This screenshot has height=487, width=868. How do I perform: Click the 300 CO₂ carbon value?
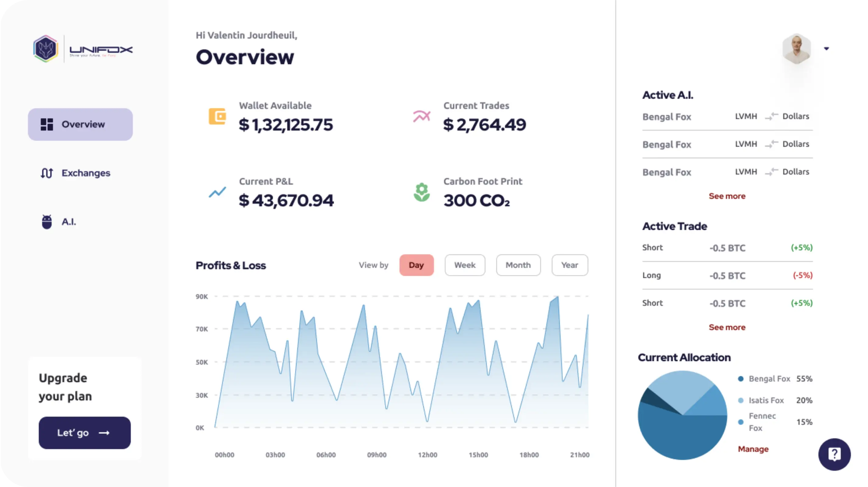tap(476, 201)
